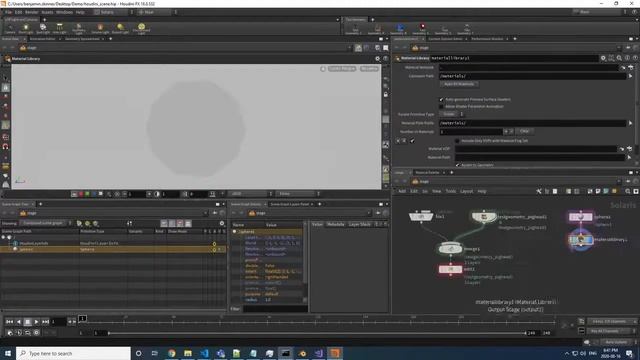Click the search icon in parameter header
Image resolution: width=640 pixels, height=360 pixels.
coord(619,58)
